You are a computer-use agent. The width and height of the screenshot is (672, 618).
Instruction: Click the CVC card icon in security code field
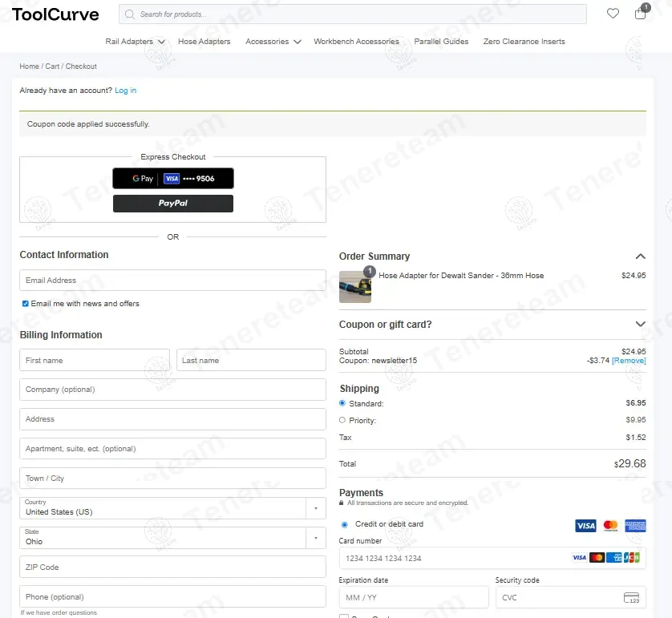coord(631,598)
